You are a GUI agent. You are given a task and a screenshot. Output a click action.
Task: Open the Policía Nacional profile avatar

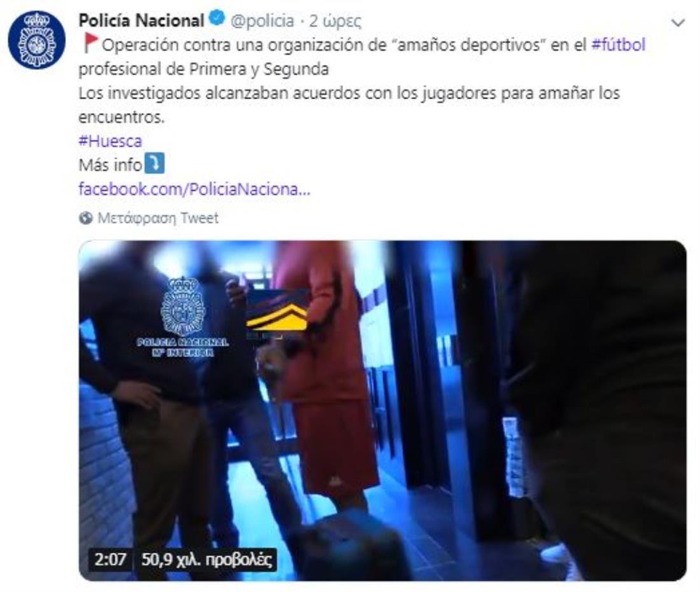37,40
